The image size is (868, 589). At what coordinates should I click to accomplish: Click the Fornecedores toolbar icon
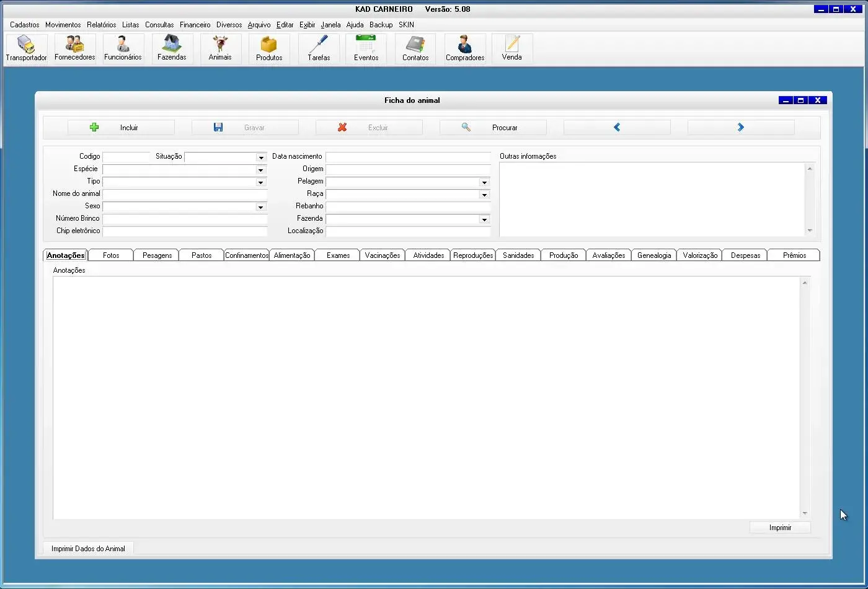74,48
